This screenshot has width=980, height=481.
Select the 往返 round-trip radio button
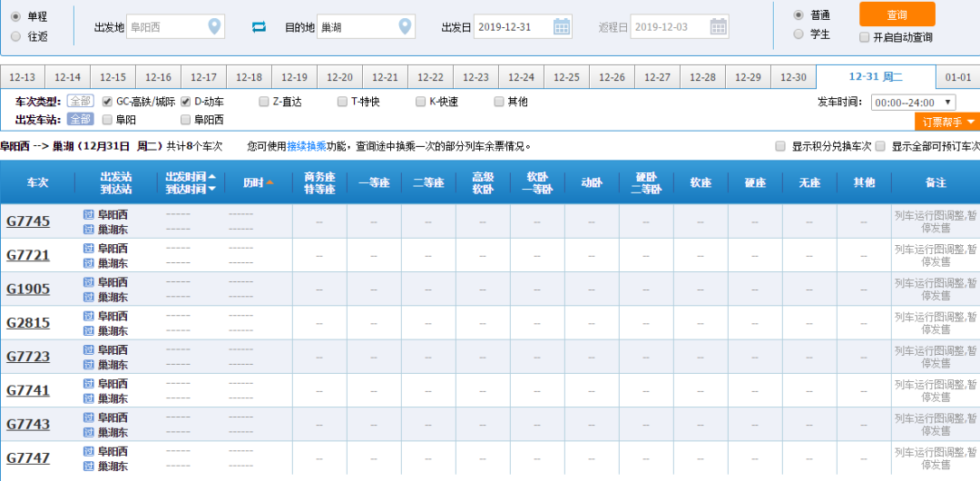pyautogui.click(x=15, y=36)
